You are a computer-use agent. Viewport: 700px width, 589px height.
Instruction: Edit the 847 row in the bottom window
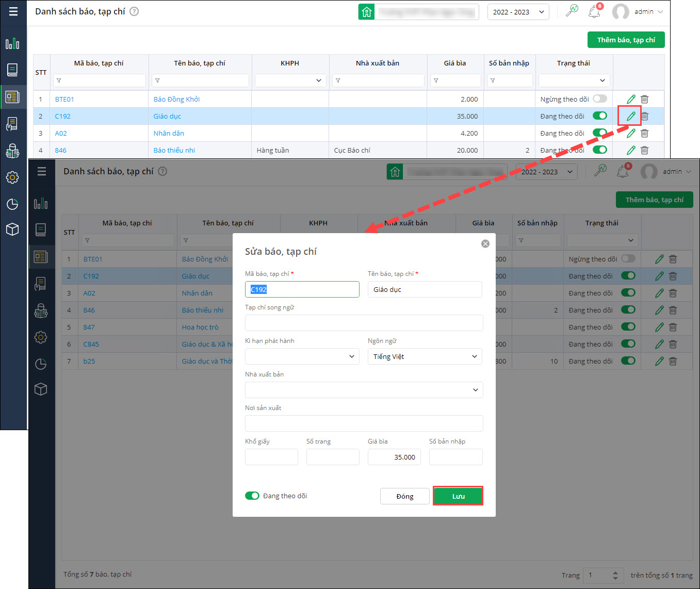point(659,327)
